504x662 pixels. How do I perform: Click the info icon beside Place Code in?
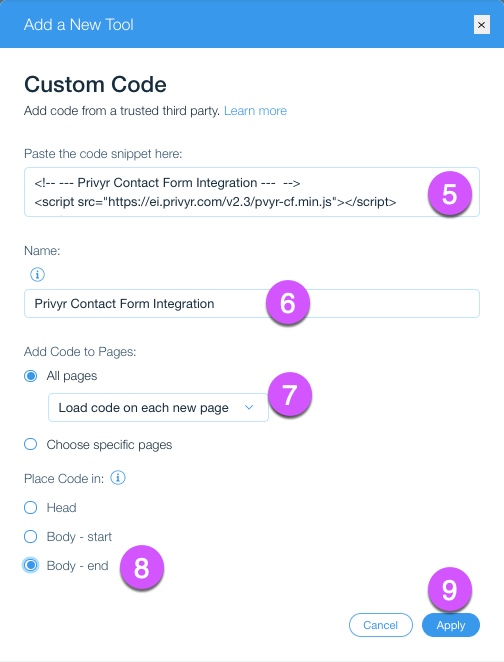tap(118, 478)
